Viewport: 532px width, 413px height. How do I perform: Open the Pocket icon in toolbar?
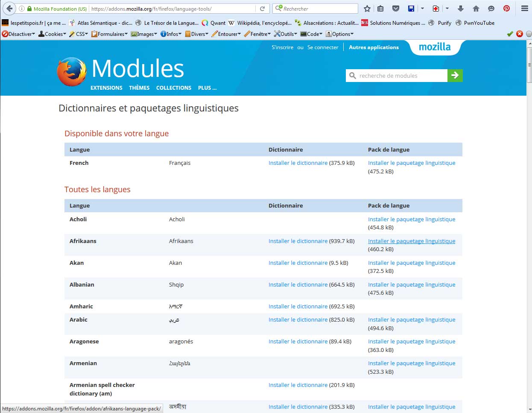396,9
